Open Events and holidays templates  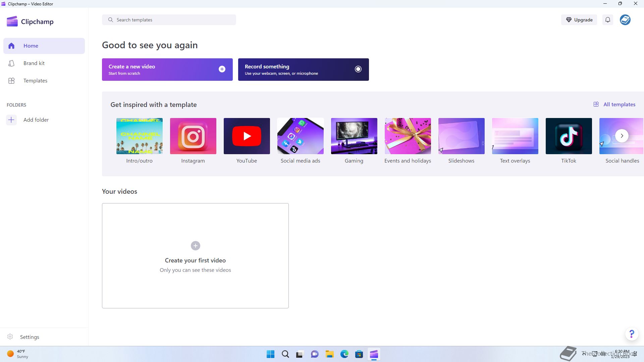tap(408, 136)
